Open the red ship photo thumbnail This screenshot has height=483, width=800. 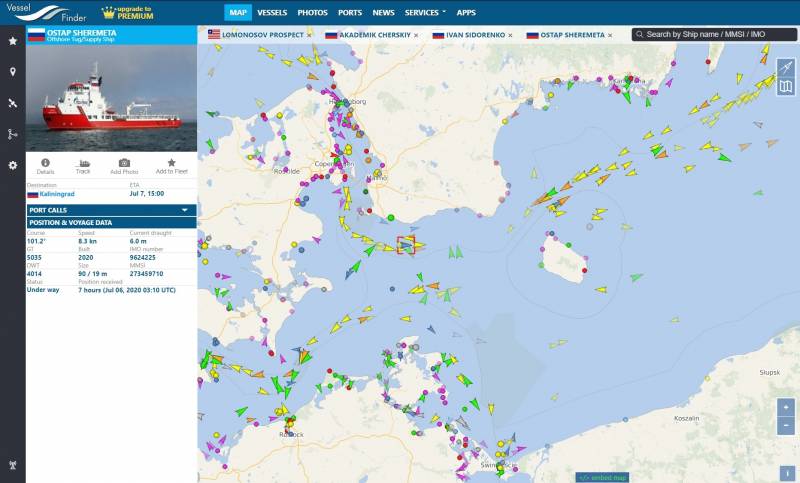(111, 98)
